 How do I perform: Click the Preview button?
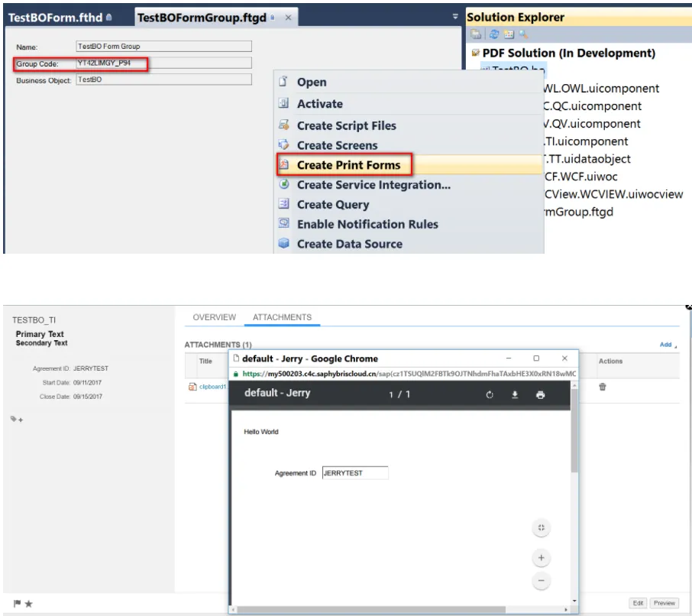(x=665, y=603)
